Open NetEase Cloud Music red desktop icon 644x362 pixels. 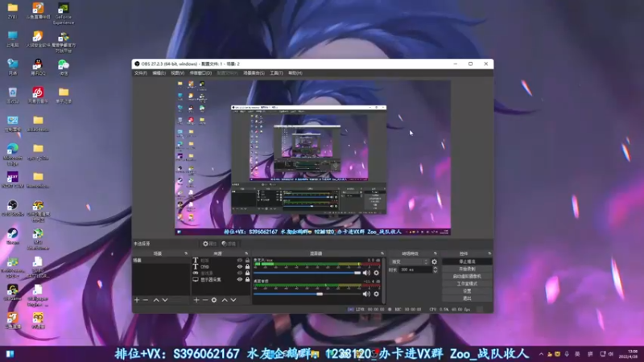point(38,95)
